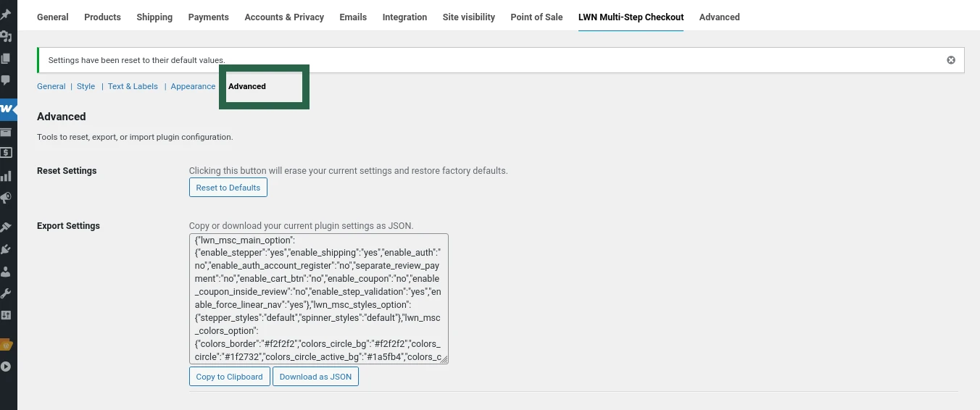Open Users icon in sidebar
Viewport: 980px width, 410px height.
pos(6,272)
